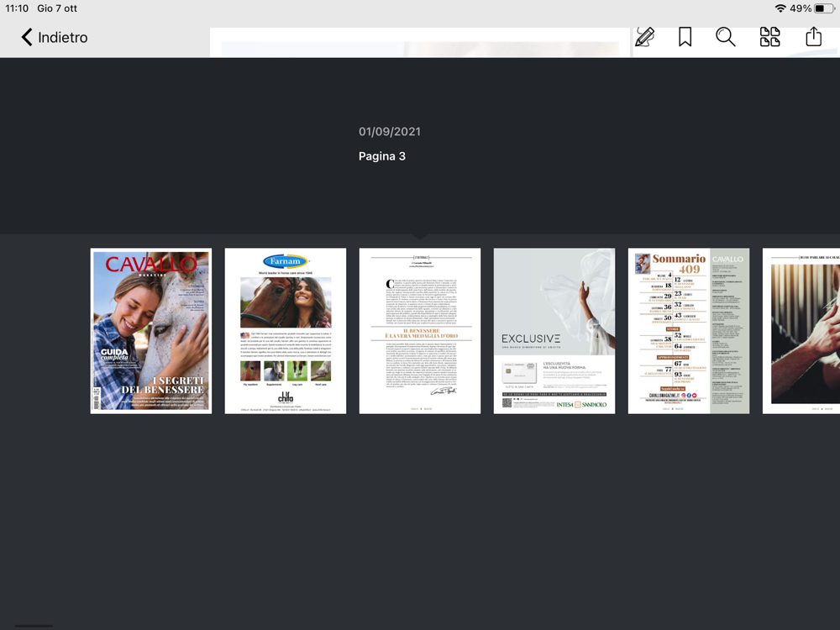The width and height of the screenshot is (840, 630).
Task: Share the magazine via share icon
Action: [813, 36]
